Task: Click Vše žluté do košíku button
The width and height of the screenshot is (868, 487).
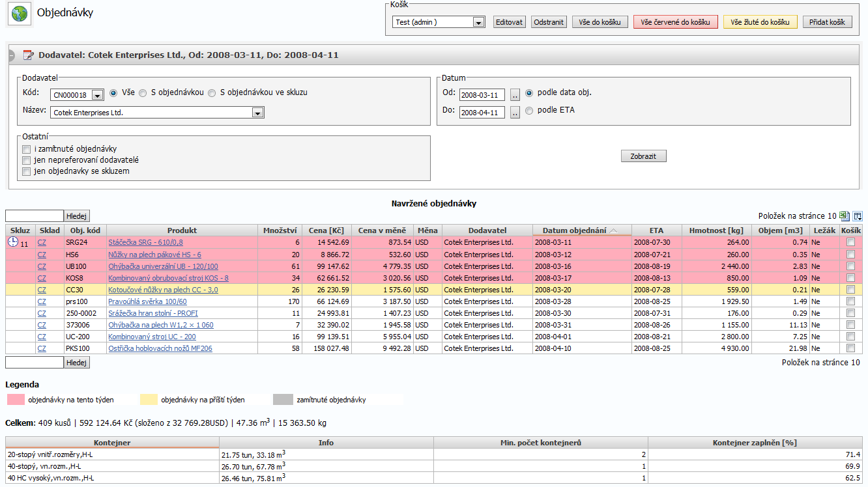Action: tap(760, 21)
